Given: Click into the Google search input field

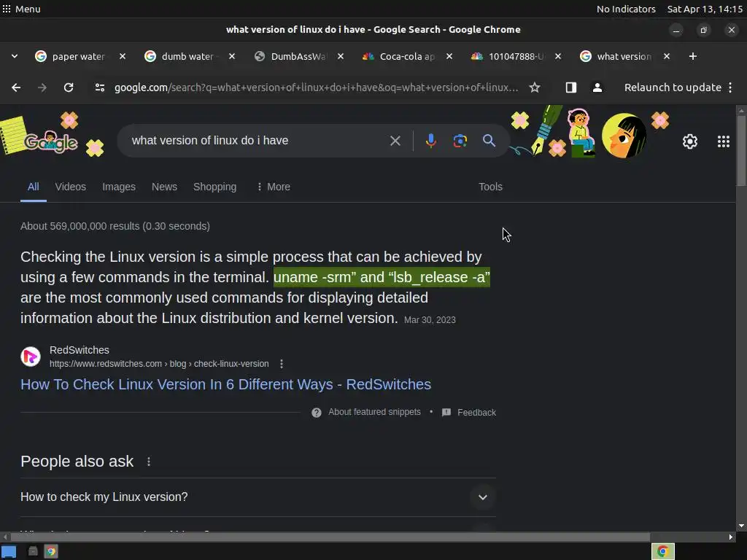Looking at the screenshot, I should [258, 141].
